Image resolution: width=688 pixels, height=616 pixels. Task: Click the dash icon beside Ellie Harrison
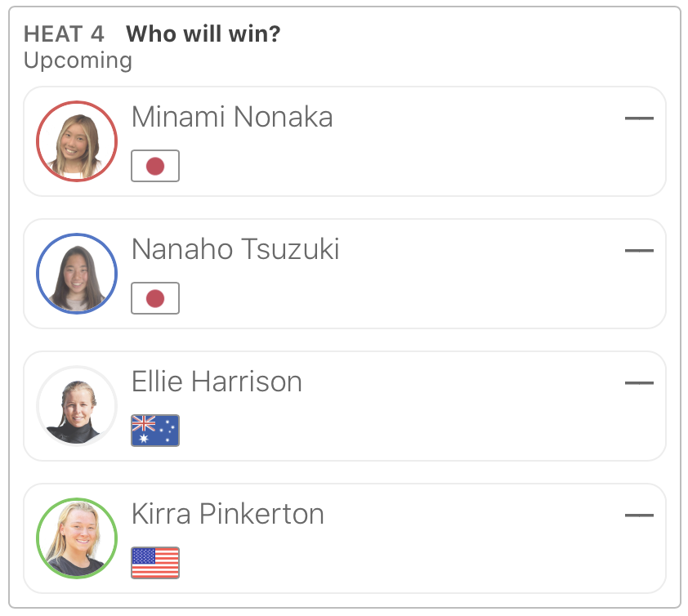(639, 383)
